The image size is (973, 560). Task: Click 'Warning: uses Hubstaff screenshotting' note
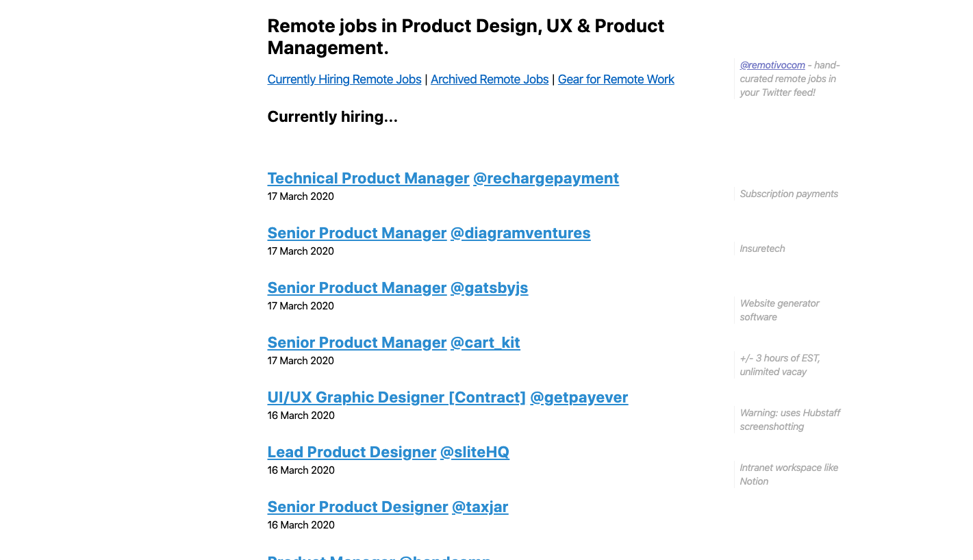790,420
